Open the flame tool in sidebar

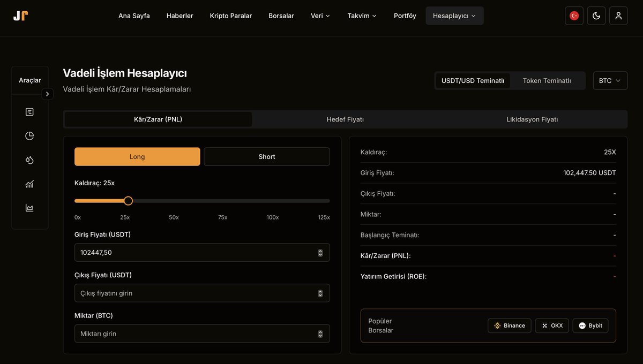[x=29, y=160]
